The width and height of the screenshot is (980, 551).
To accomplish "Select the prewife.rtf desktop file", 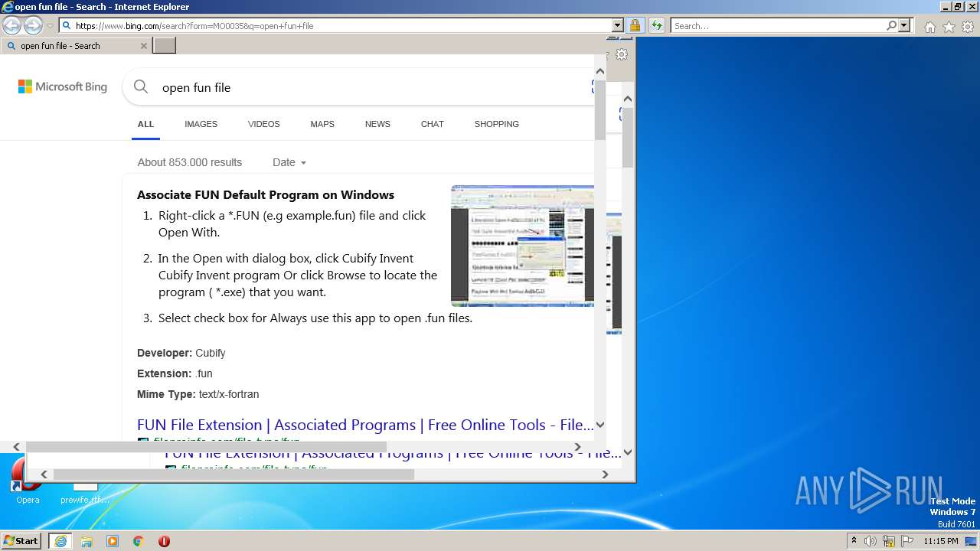I will 85,494.
